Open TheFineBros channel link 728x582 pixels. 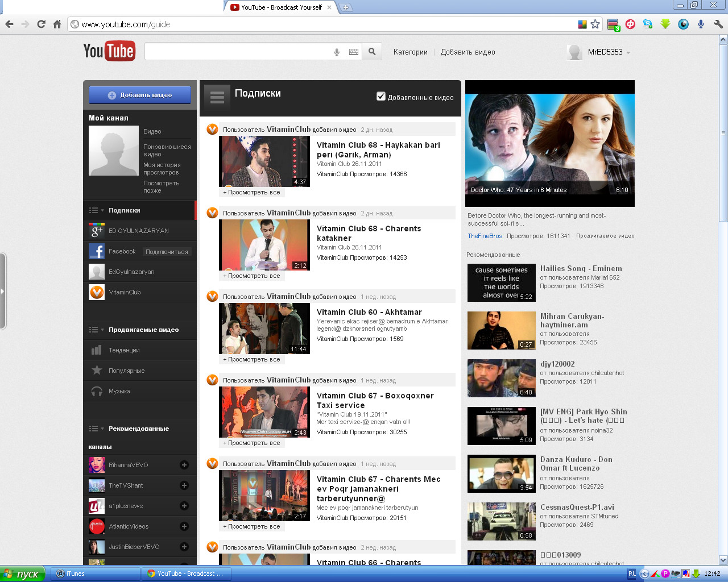[x=485, y=236]
